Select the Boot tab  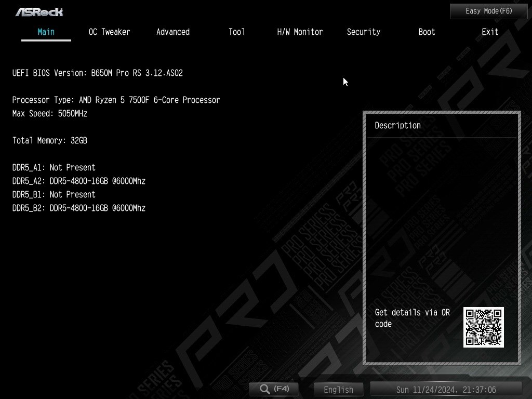coord(427,32)
